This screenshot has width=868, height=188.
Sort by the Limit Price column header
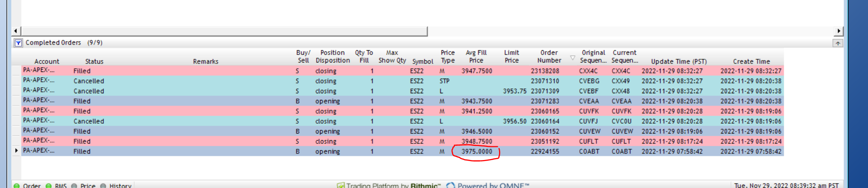(512, 57)
